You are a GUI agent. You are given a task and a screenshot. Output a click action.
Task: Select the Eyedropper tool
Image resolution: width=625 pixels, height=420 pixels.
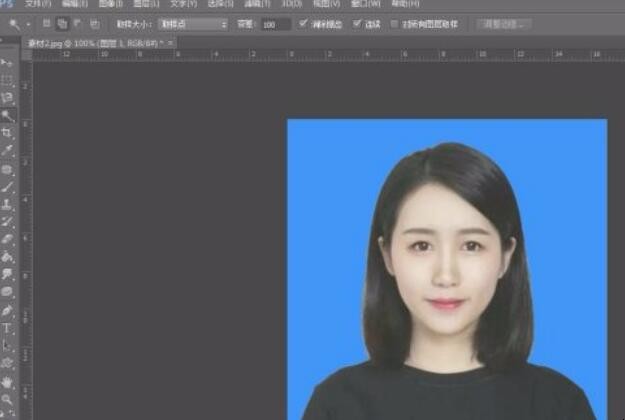[7, 150]
